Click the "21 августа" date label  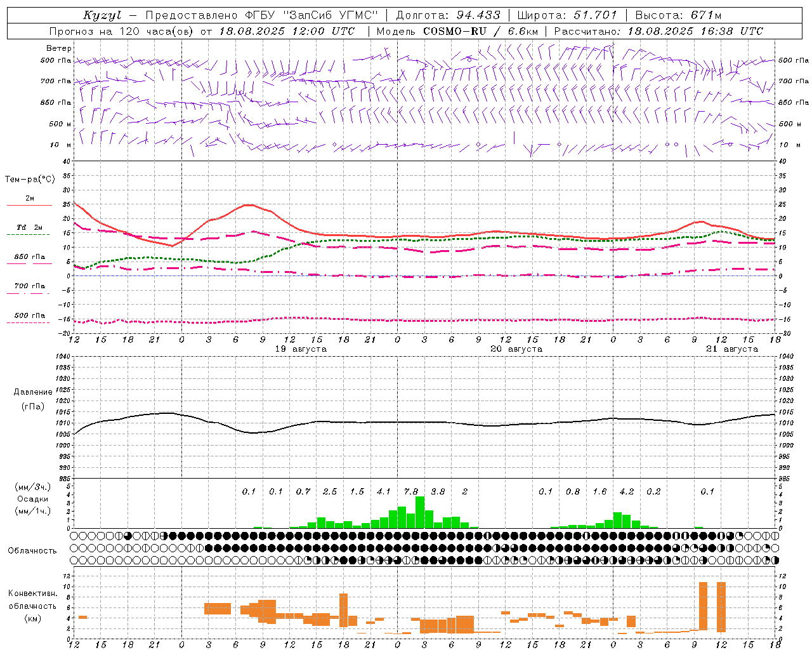(x=732, y=349)
